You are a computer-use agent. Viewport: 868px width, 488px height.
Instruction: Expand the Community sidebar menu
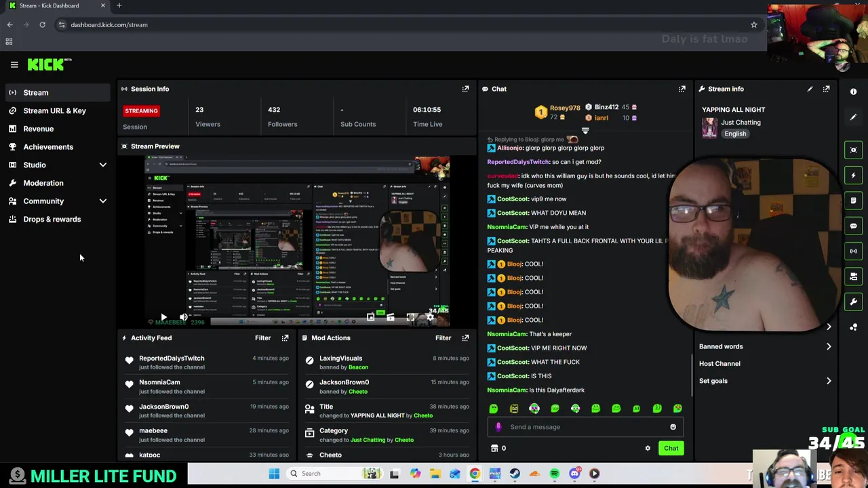coord(103,201)
